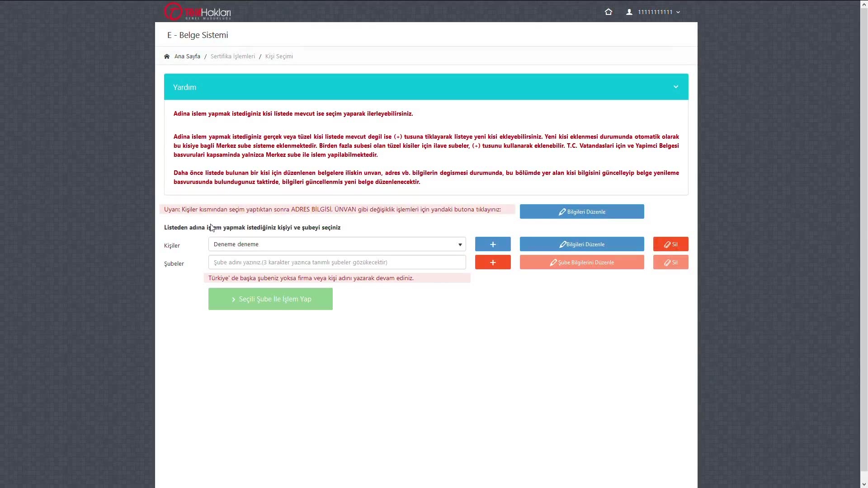The width and height of the screenshot is (868, 488).
Task: Click the blue plus button for Kişiler
Action: pos(493,244)
